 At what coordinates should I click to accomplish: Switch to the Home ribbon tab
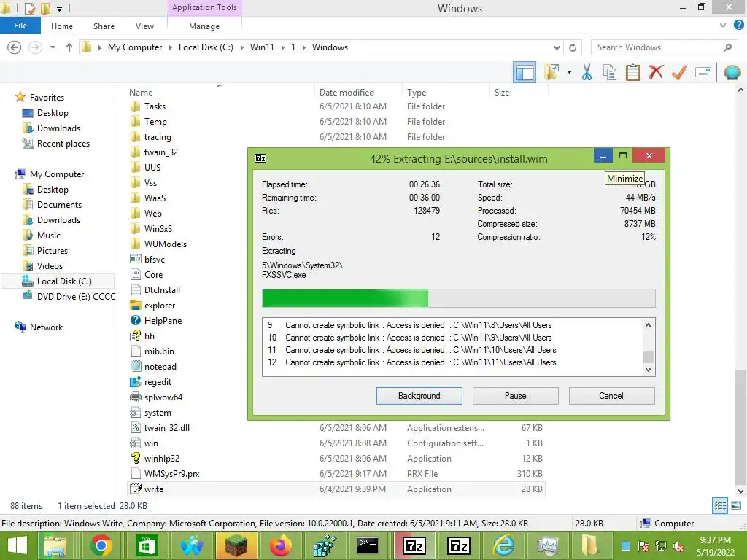coord(62,26)
